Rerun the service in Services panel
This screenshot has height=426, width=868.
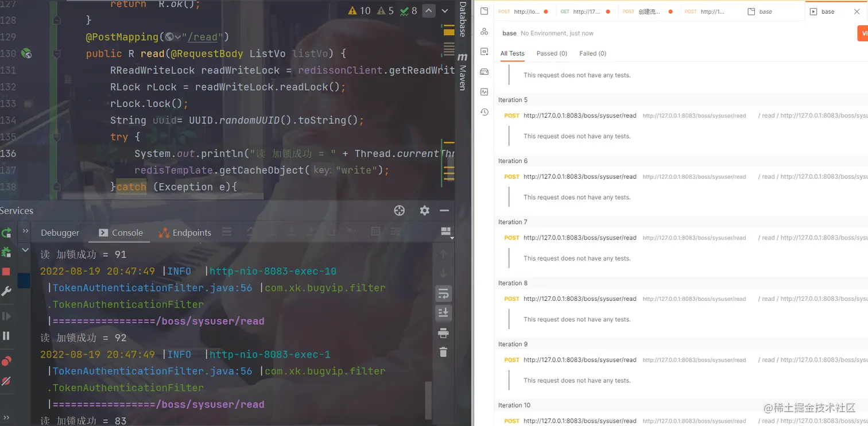pyautogui.click(x=7, y=233)
